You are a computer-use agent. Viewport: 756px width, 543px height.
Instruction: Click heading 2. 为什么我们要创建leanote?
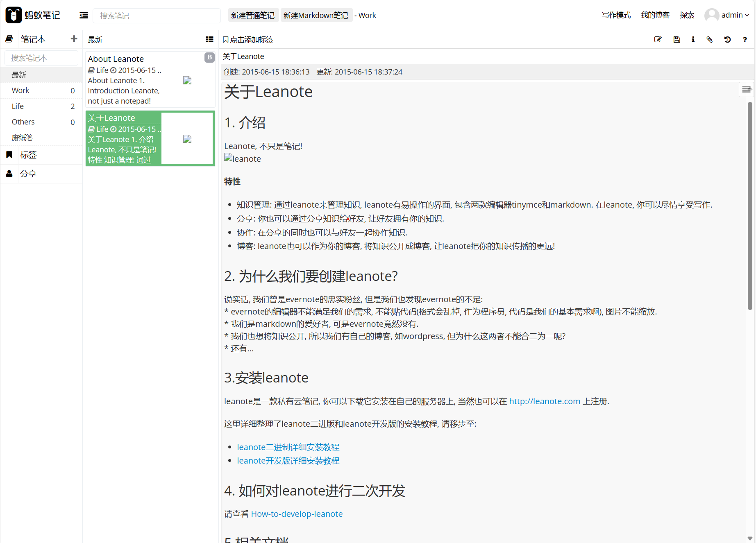pyautogui.click(x=311, y=276)
